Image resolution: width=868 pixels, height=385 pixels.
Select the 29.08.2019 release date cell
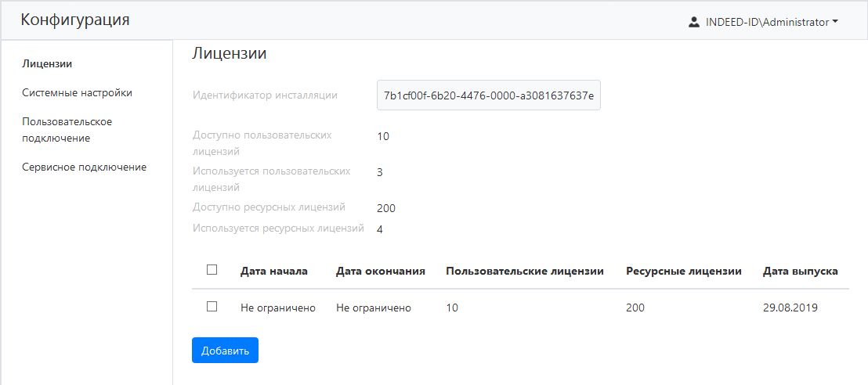(x=790, y=308)
